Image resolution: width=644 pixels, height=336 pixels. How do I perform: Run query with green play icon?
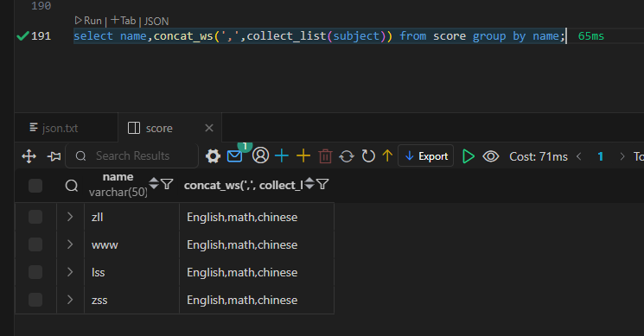click(x=469, y=156)
